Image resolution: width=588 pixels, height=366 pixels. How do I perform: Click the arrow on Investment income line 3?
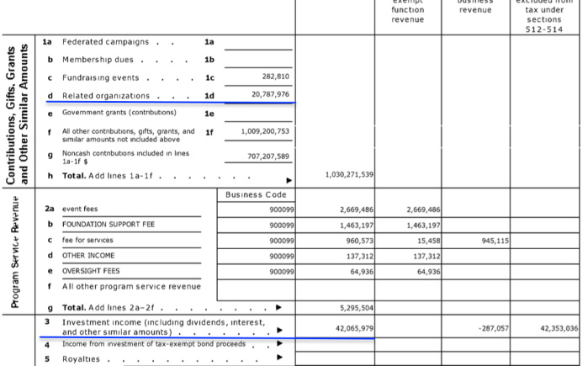[279, 330]
